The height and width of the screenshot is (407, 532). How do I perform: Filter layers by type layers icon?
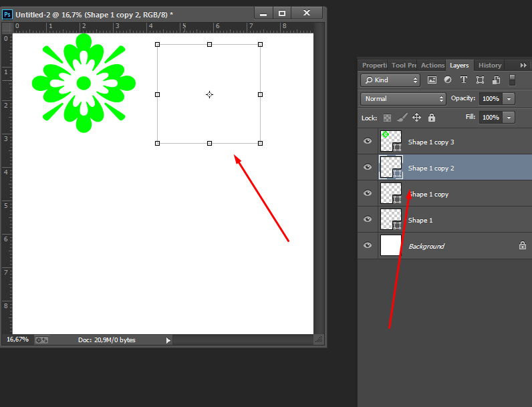[x=463, y=80]
